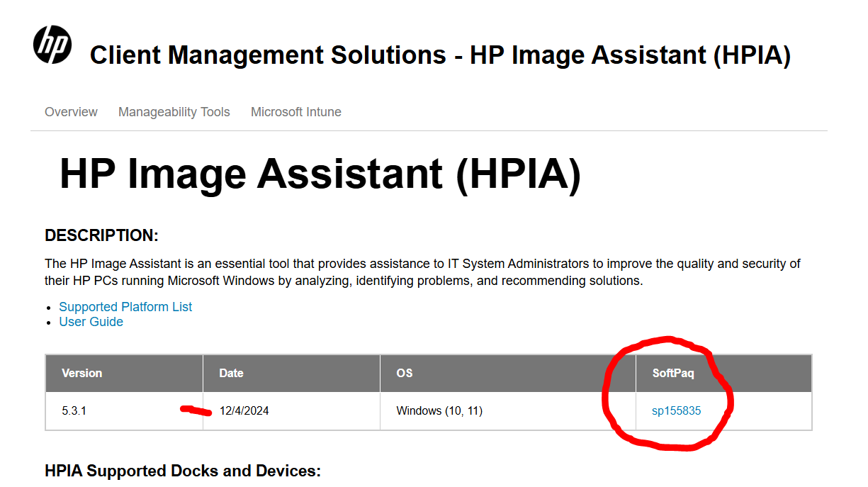Viewport: 868px width, 487px height.
Task: Click the HP Image Assistant (HPIA) heading
Action: pos(320,174)
